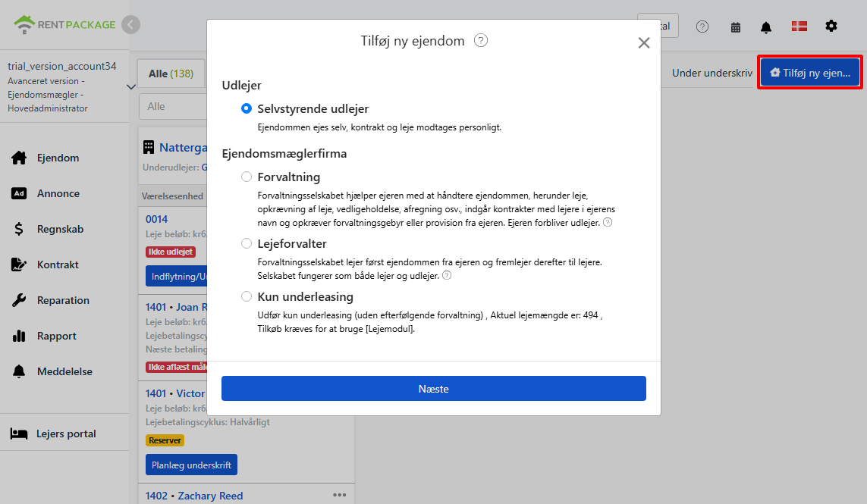This screenshot has width=867, height=504.
Task: Open settings gear icon
Action: point(831,26)
